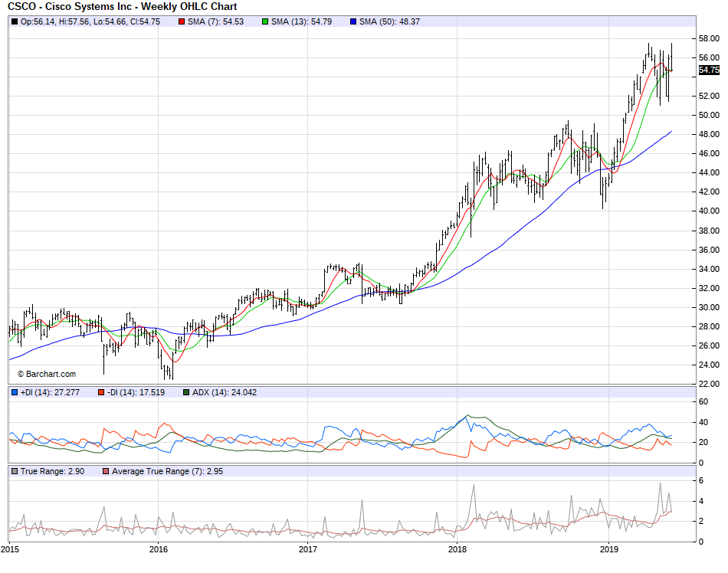Click the 22.00 price axis label
Image resolution: width=728 pixels, height=573 pixels.
708,384
